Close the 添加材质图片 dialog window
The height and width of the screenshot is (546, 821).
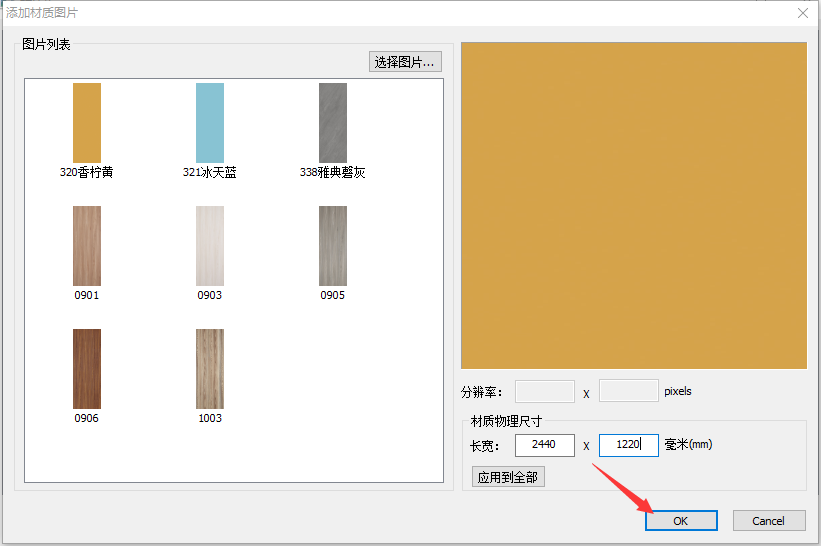click(803, 13)
